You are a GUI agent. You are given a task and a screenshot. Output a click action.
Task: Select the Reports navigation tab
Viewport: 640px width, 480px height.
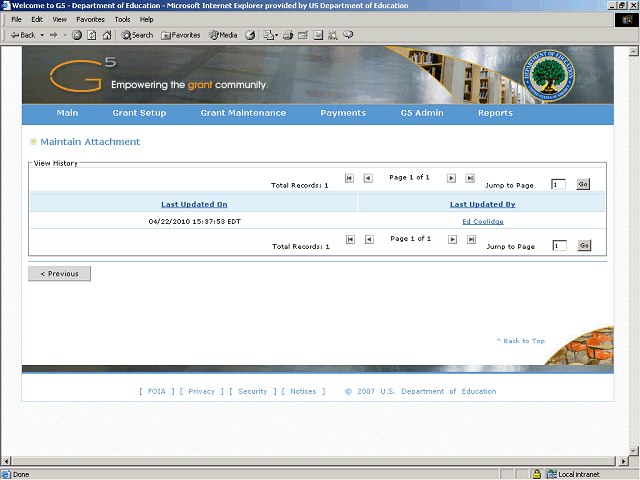(x=495, y=113)
